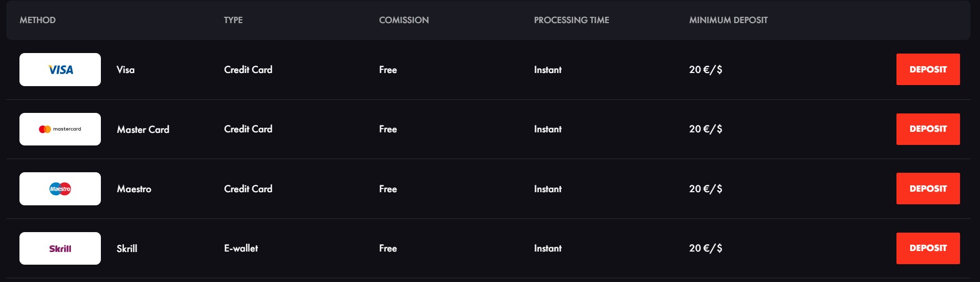980x282 pixels.
Task: Click E-wallet type in Skrill row
Action: (x=241, y=248)
